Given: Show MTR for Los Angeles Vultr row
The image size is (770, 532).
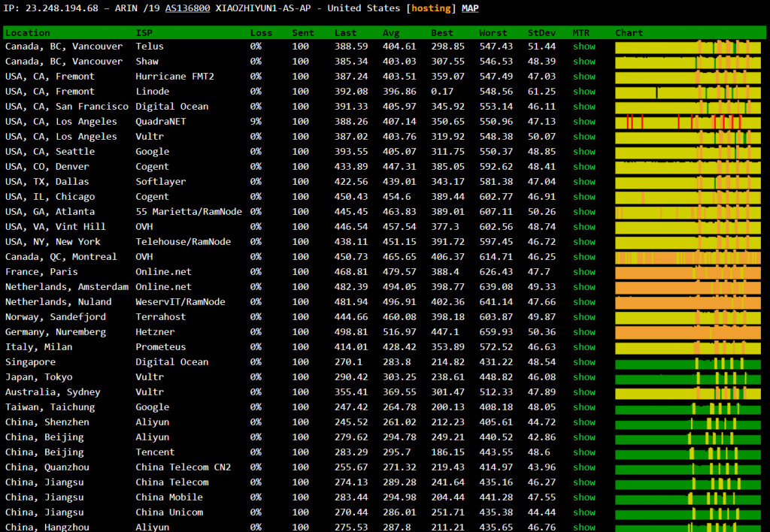Looking at the screenshot, I should click(x=584, y=137).
